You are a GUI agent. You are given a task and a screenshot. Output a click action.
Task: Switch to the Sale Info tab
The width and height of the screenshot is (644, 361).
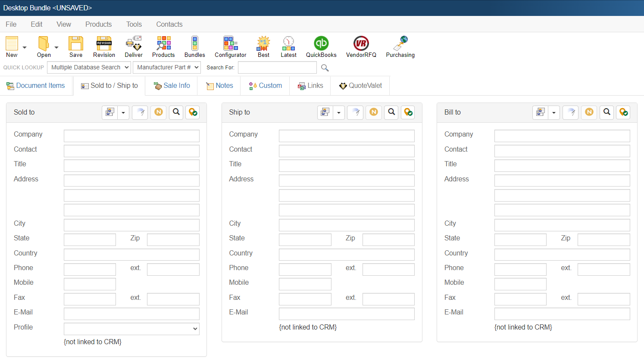[x=172, y=86]
